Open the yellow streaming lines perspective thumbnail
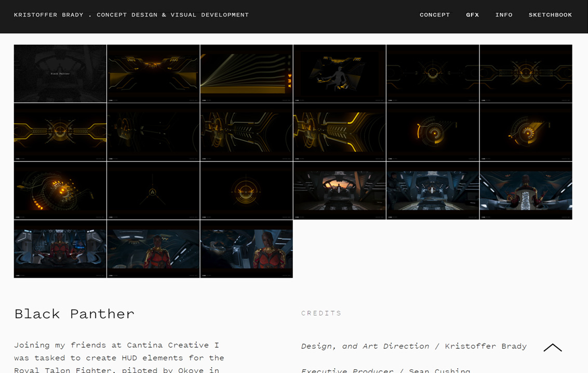 246,73
